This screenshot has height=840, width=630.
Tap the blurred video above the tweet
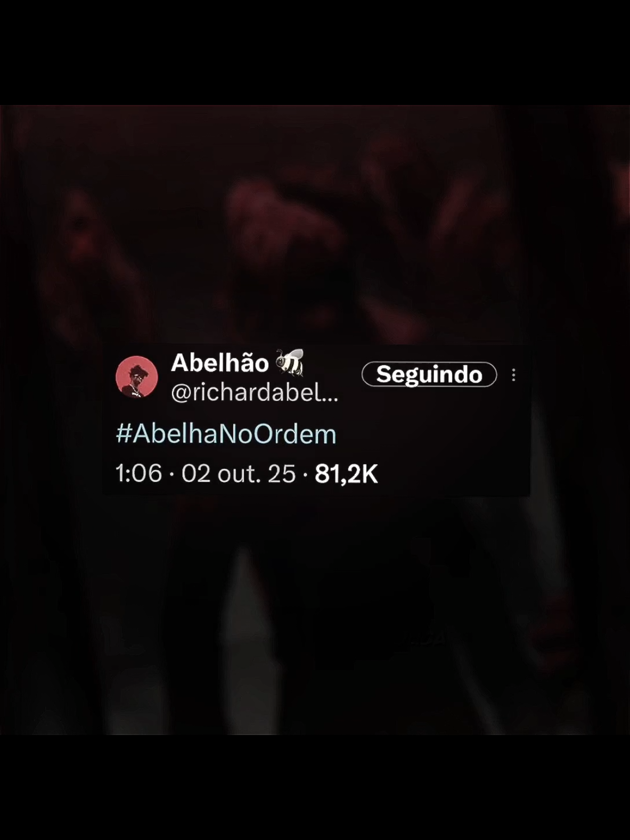(x=315, y=224)
